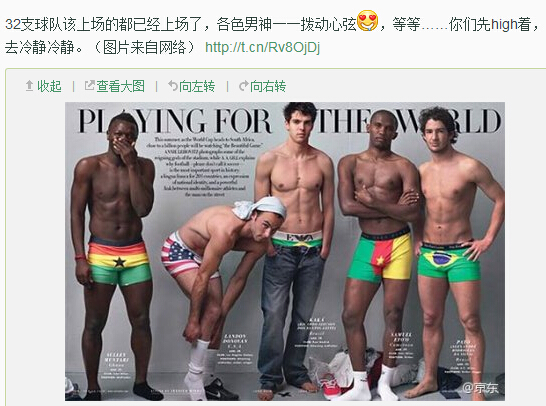Click the expanded magazine photo
This screenshot has height=406, width=546.
click(x=285, y=251)
